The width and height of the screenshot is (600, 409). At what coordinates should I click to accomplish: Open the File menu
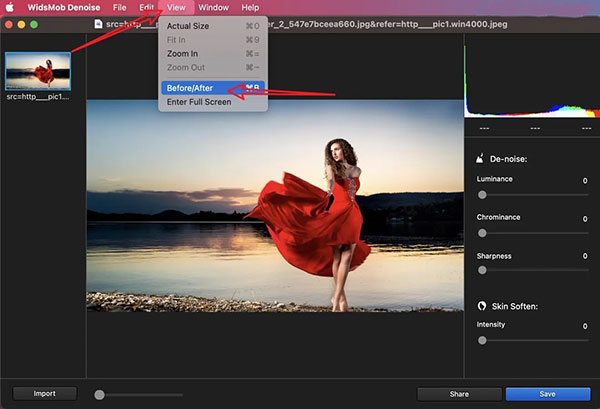(x=120, y=7)
